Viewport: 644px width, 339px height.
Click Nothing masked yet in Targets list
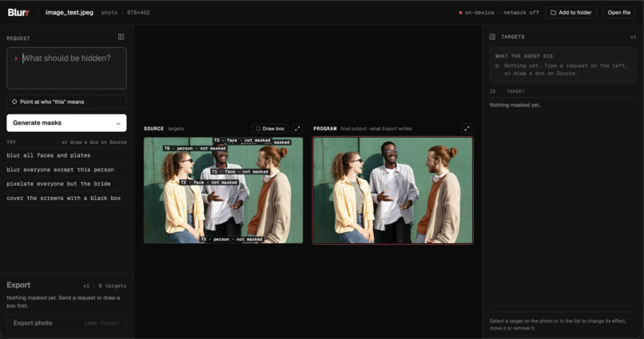515,106
